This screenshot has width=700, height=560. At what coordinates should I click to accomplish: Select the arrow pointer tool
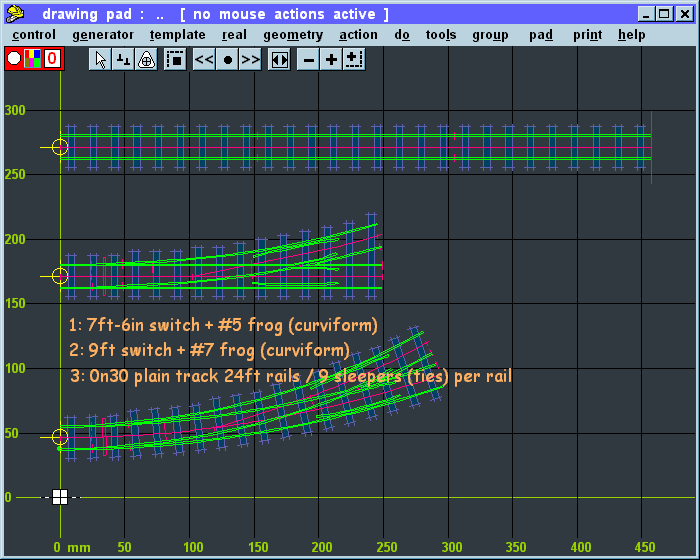coord(100,59)
